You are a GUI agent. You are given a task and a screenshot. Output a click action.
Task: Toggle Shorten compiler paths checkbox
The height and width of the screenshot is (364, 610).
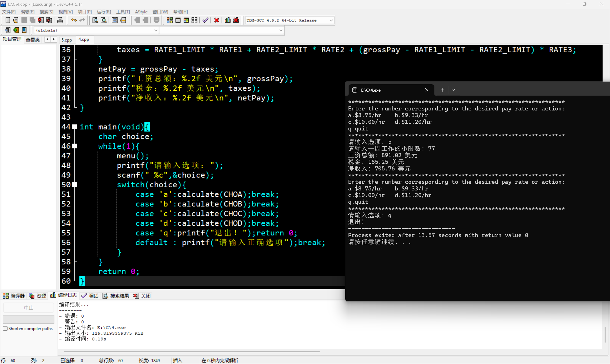(5, 329)
